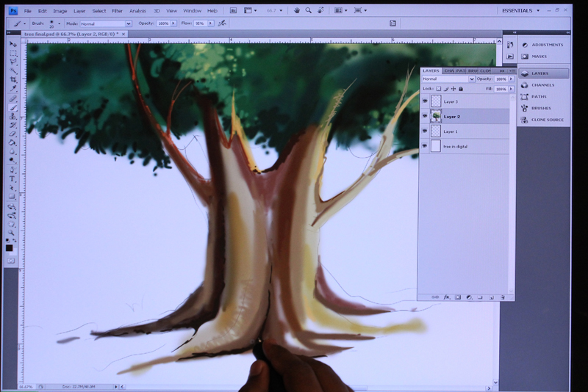The height and width of the screenshot is (392, 588).
Task: Open the layer blend mode Normal dropdown
Action: coord(448,79)
